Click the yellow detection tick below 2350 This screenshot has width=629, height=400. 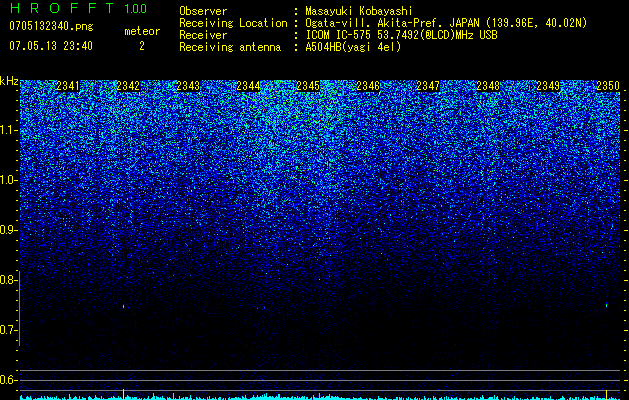click(607, 393)
